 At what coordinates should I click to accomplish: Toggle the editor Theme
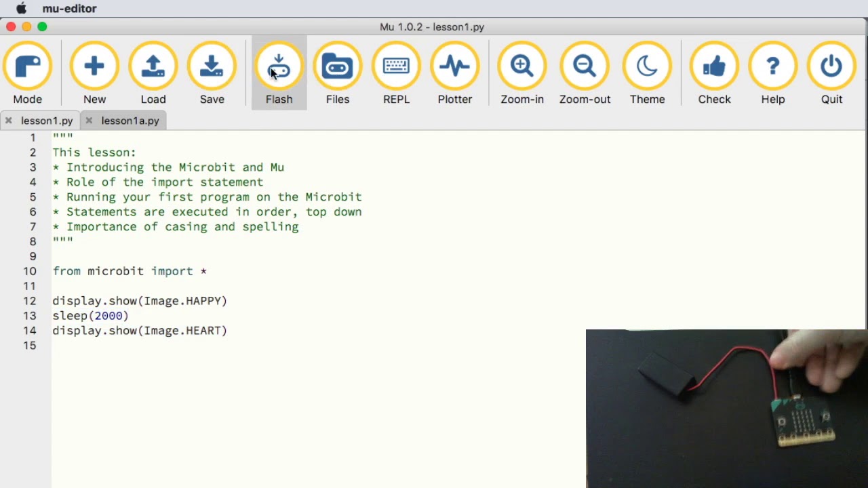point(648,73)
